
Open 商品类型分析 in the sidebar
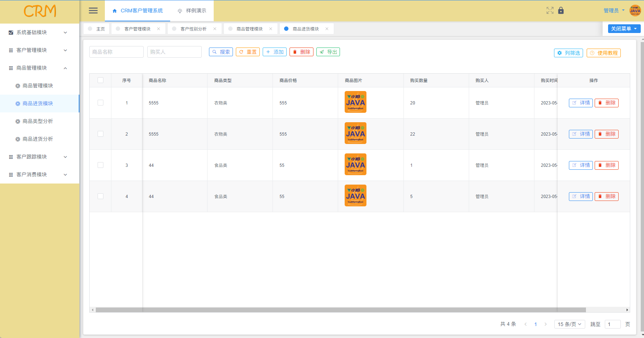coord(38,121)
